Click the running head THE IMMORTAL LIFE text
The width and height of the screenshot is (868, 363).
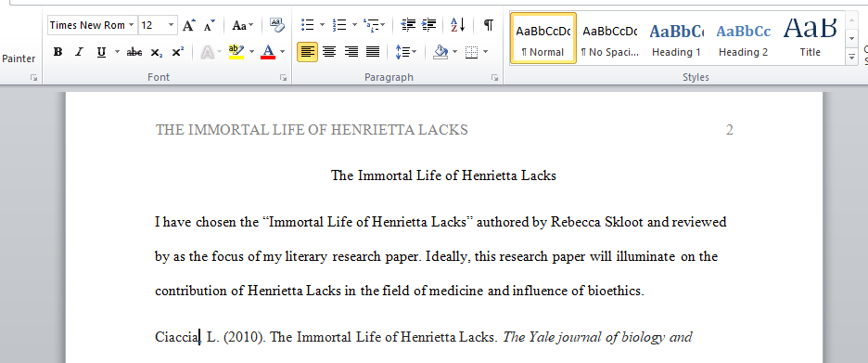(312, 130)
